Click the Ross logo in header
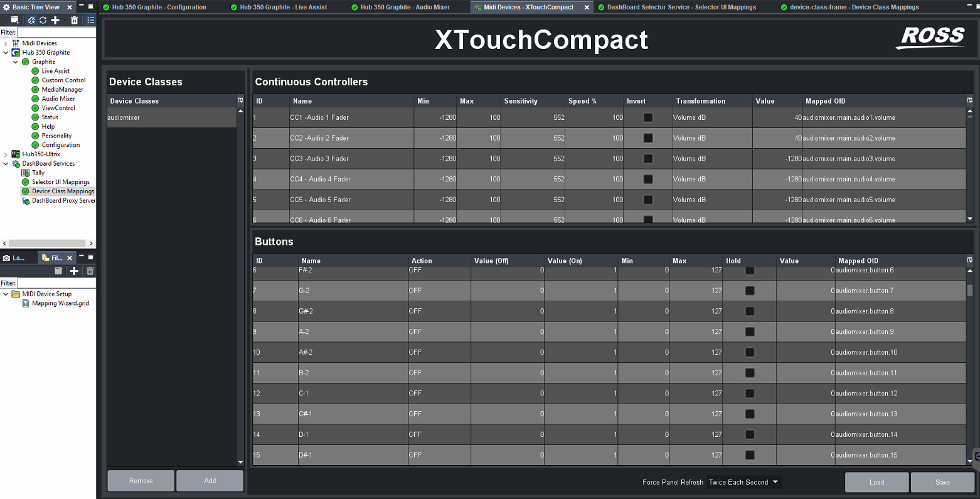980x499 pixels. tap(930, 38)
